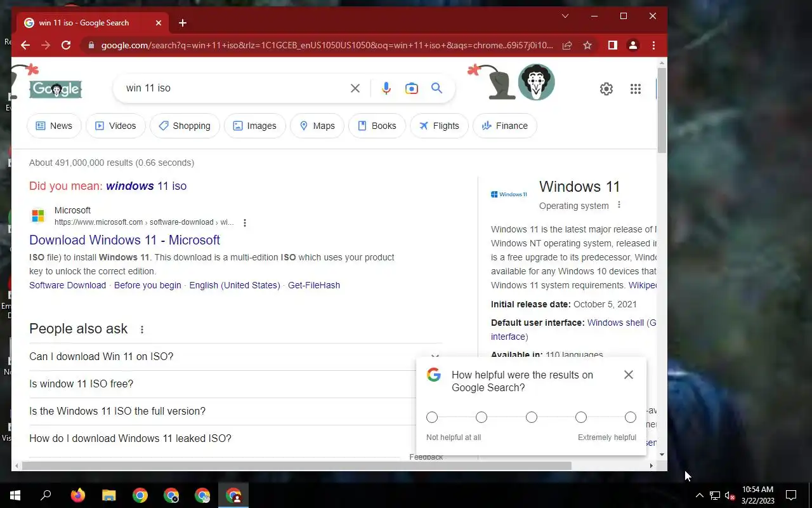This screenshot has height=508, width=812.
Task: Open more options for Microsoft result
Action: [x=245, y=222]
